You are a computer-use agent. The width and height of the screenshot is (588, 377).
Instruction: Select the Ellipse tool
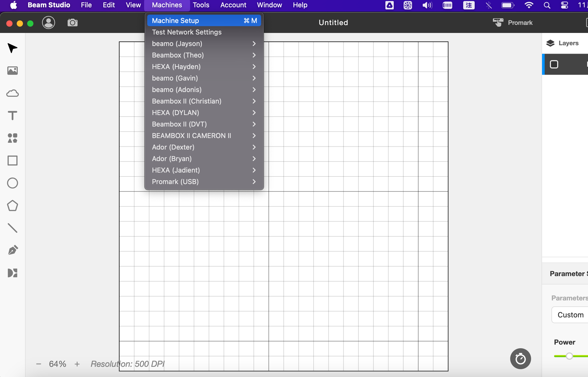click(x=12, y=183)
